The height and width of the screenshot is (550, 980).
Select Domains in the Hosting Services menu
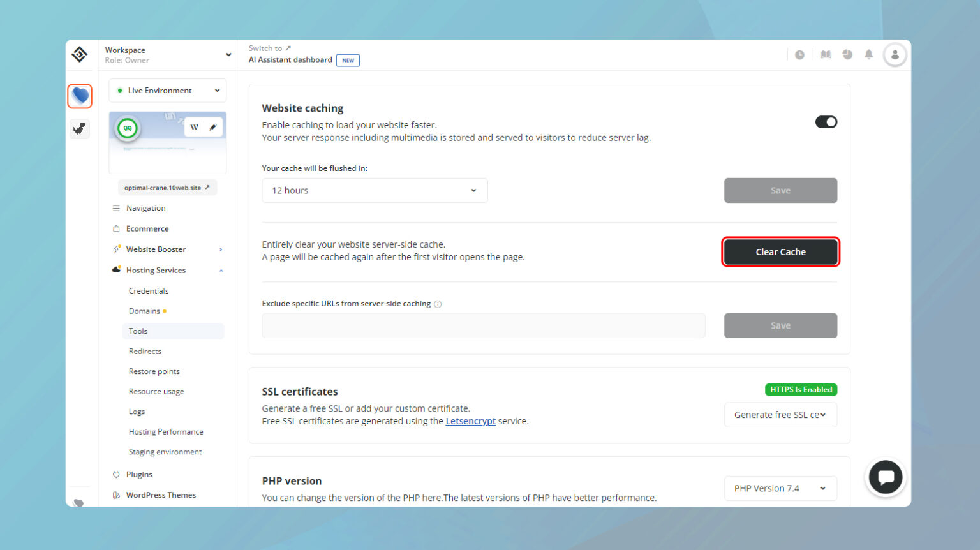[x=143, y=311]
